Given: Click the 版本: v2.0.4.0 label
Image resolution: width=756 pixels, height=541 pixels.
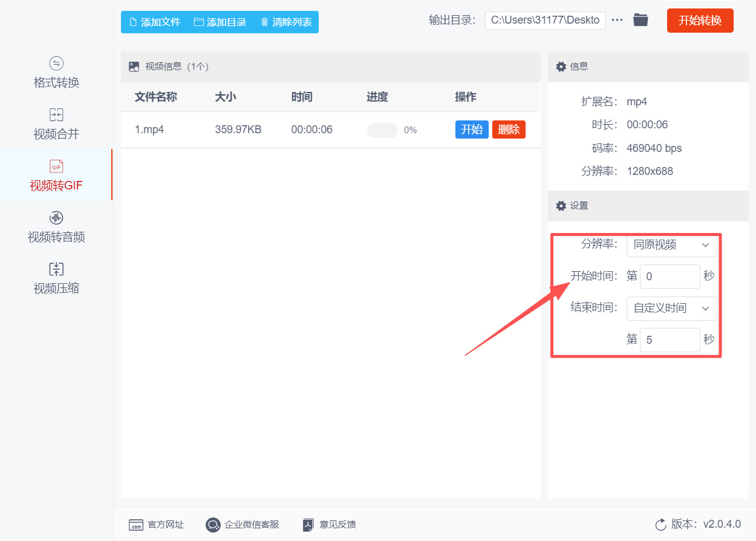Looking at the screenshot, I should (x=706, y=525).
